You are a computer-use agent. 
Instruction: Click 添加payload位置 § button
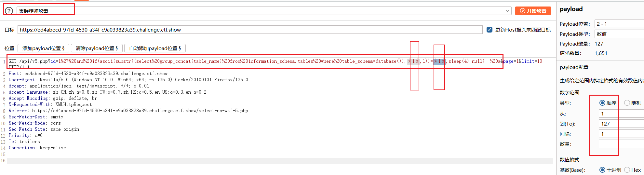tap(43, 48)
